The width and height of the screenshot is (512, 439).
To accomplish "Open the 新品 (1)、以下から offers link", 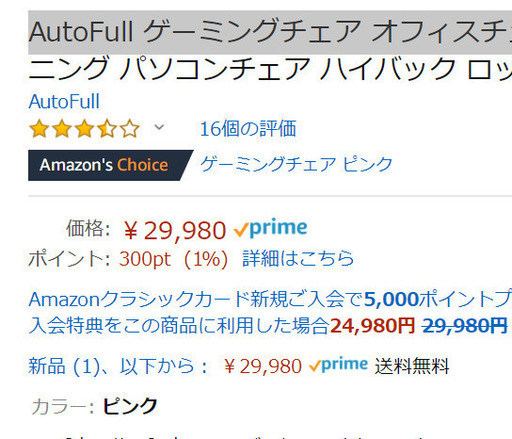I will pos(118,366).
